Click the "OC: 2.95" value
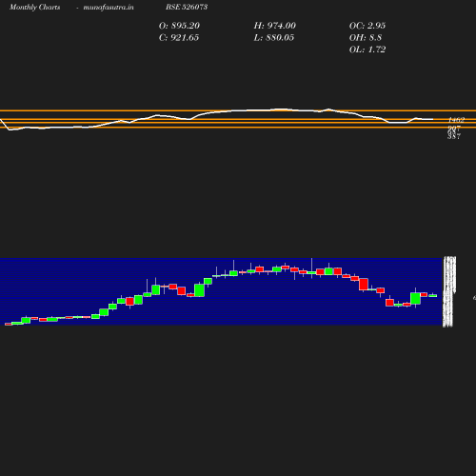 tap(367, 26)
